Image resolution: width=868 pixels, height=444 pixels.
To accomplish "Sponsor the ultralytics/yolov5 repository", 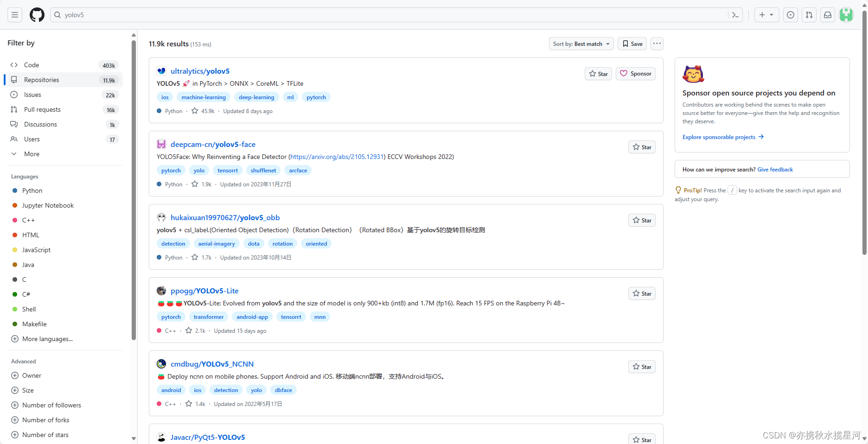I will pyautogui.click(x=635, y=74).
